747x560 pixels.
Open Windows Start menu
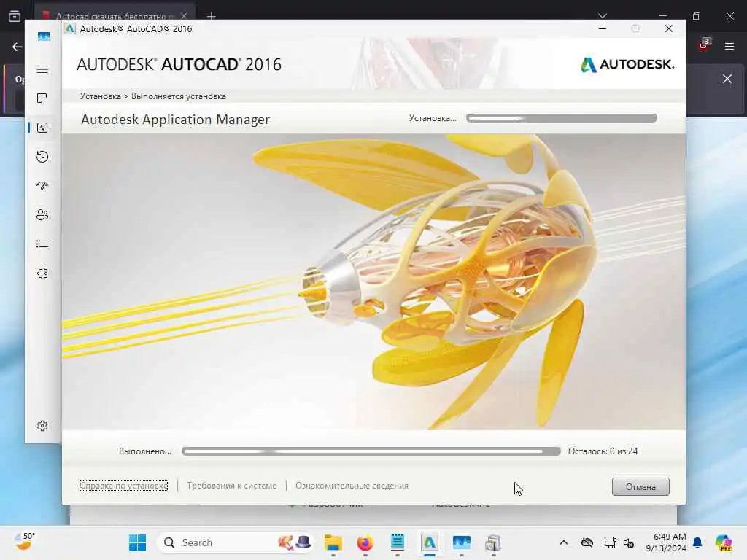pyautogui.click(x=138, y=542)
